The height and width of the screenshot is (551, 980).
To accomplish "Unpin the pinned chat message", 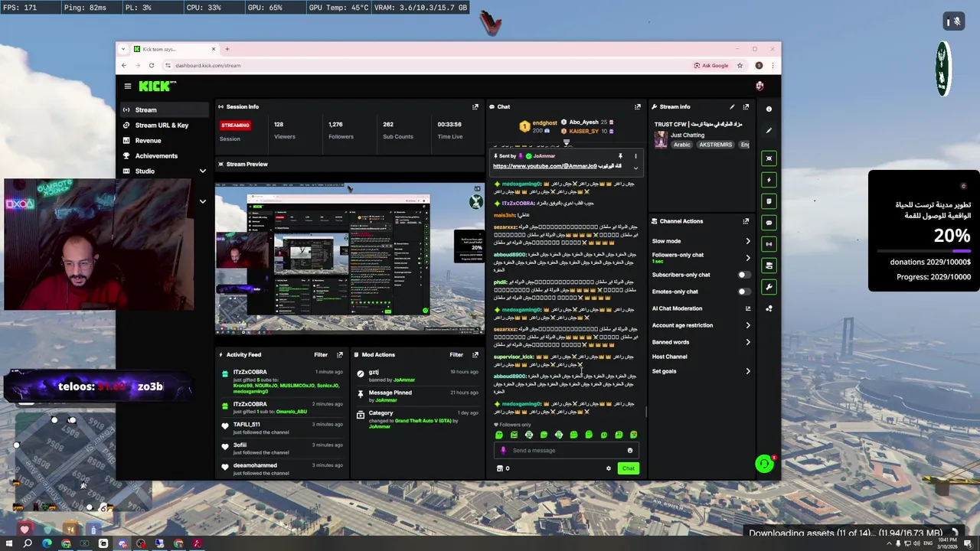I will [620, 156].
